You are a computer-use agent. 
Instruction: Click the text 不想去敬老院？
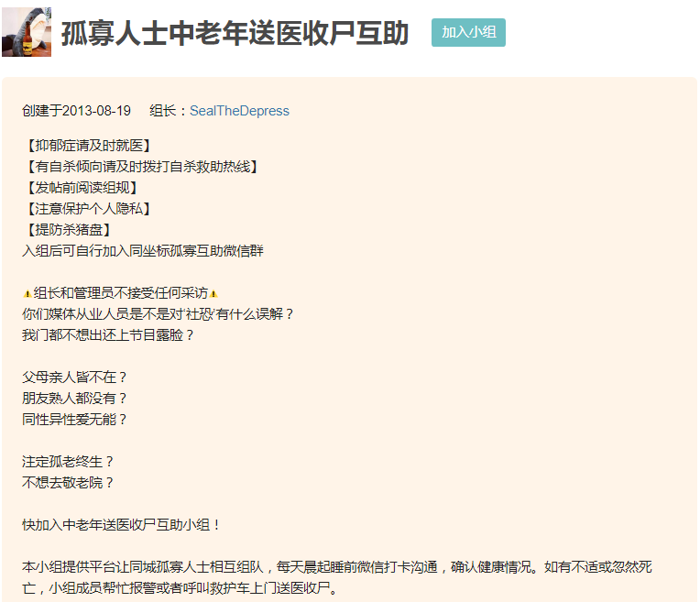click(x=69, y=482)
